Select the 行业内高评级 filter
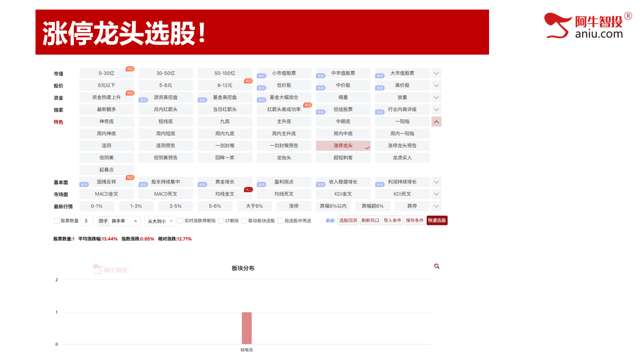This screenshot has width=644, height=362. (402, 110)
